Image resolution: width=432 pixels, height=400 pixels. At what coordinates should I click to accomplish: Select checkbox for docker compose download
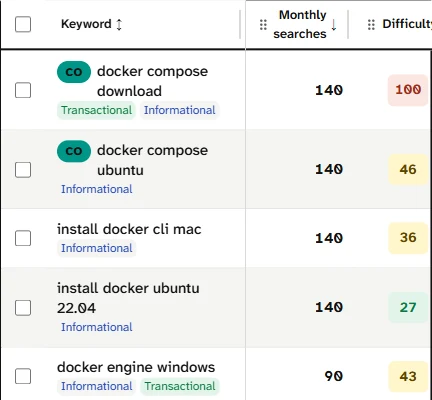click(23, 90)
